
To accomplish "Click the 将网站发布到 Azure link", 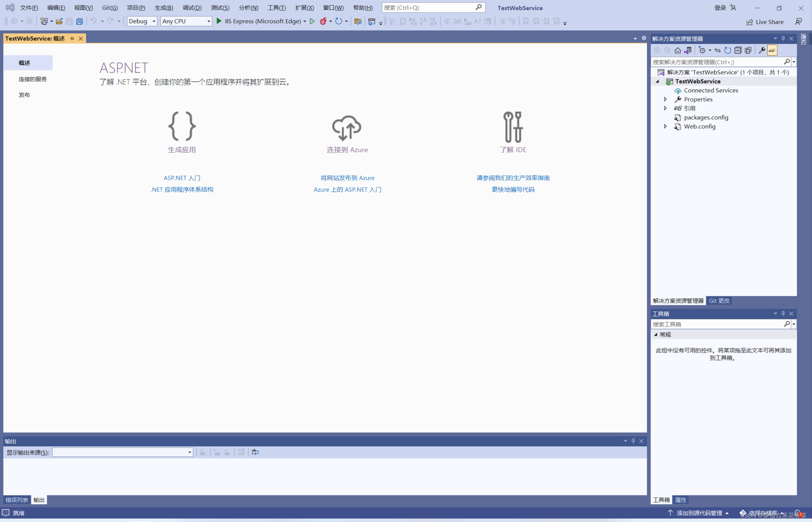I will point(347,178).
